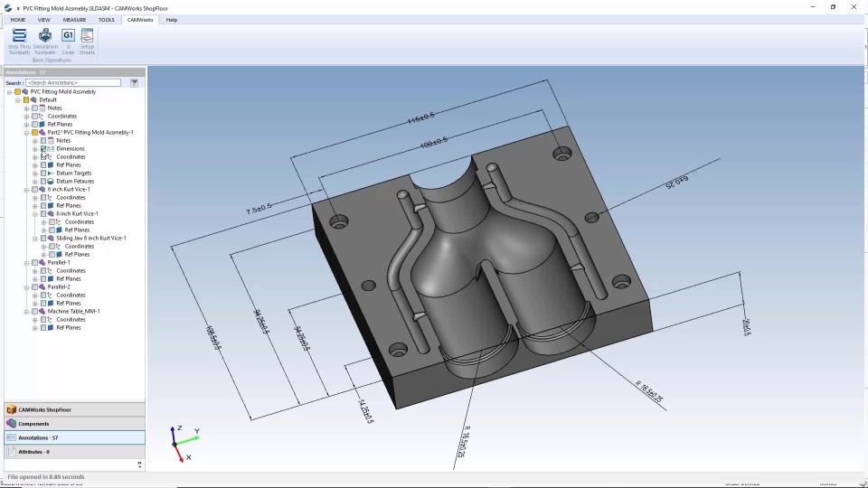Select the 7.5±0.5 dimension text
The image size is (868, 488).
coord(259,209)
